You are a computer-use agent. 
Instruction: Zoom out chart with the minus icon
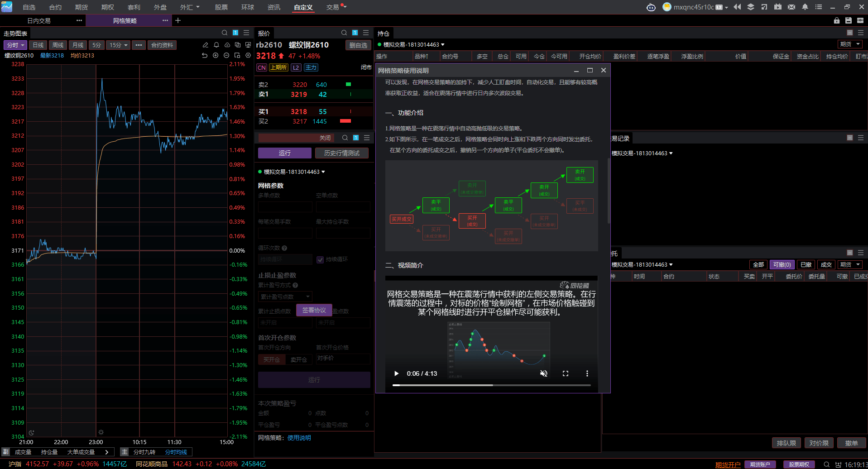coord(226,55)
